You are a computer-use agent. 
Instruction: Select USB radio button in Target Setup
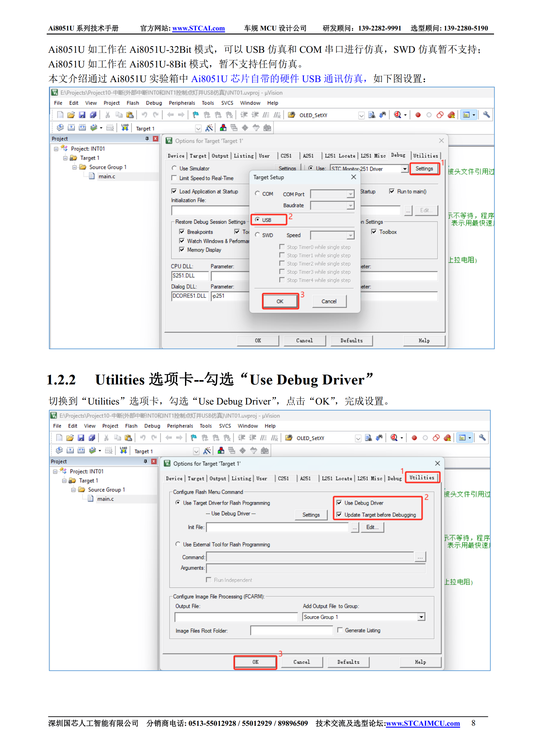[x=257, y=220]
